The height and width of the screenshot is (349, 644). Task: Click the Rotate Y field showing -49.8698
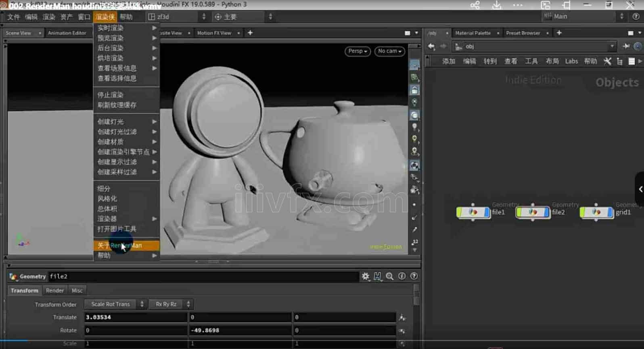(x=240, y=330)
